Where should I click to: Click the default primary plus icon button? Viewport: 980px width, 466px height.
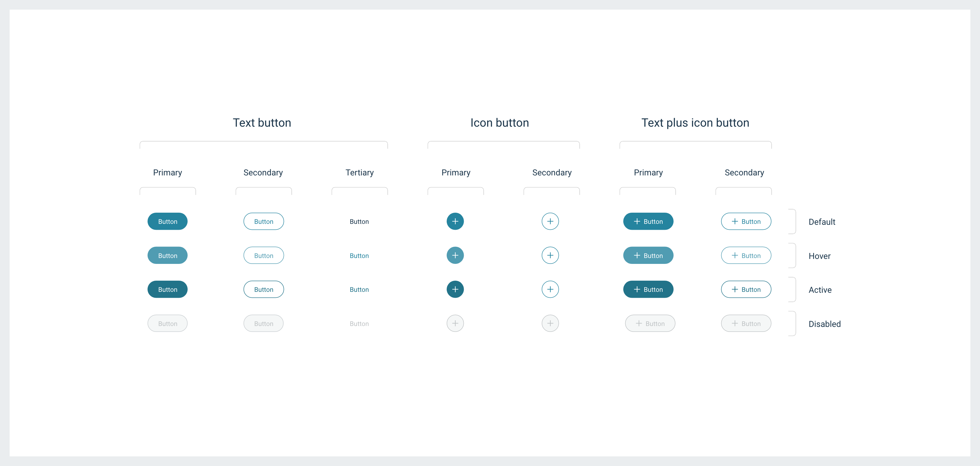455,221
